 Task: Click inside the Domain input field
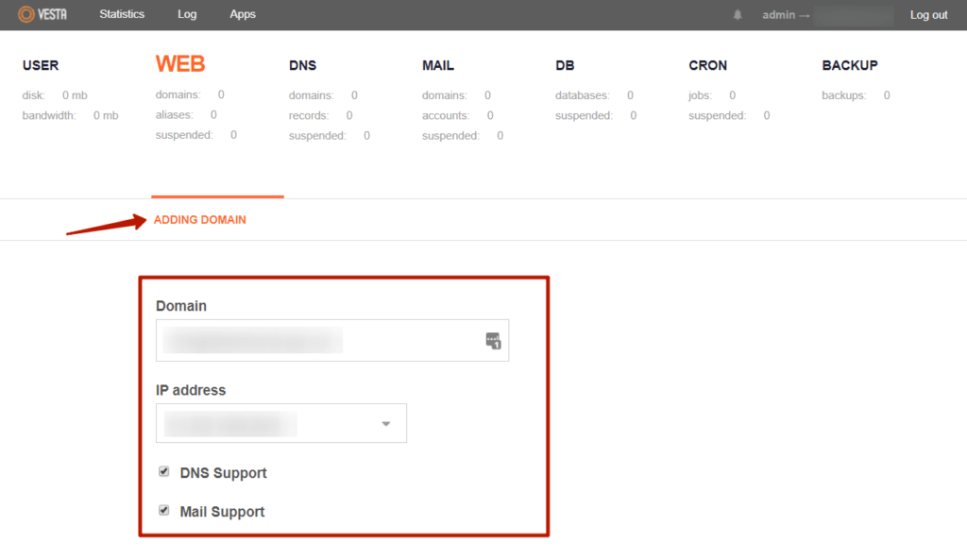(x=321, y=341)
